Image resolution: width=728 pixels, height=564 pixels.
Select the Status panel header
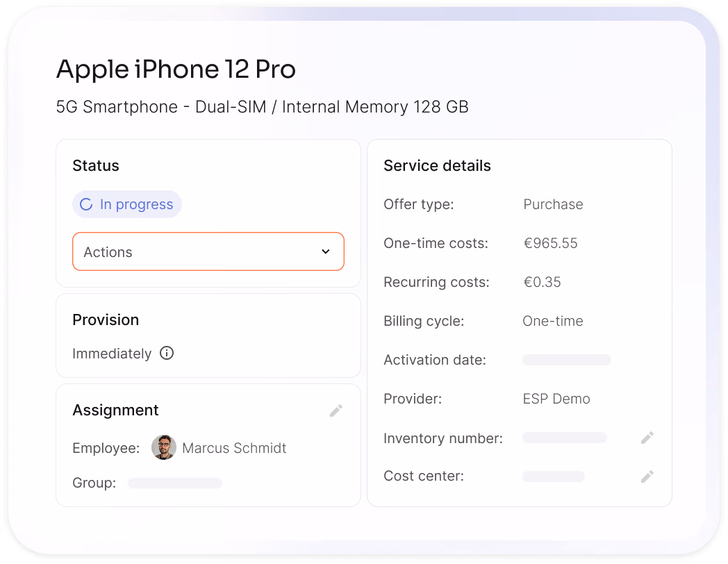point(96,165)
